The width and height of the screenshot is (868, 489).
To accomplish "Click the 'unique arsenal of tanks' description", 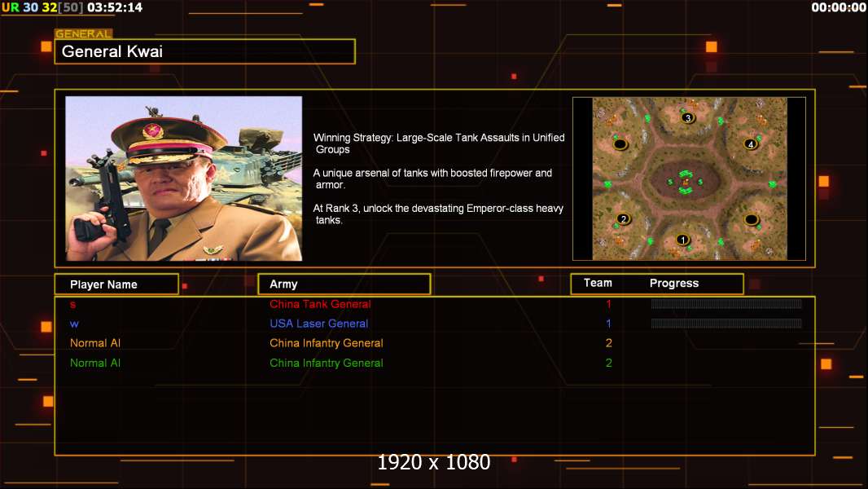I will coord(433,178).
